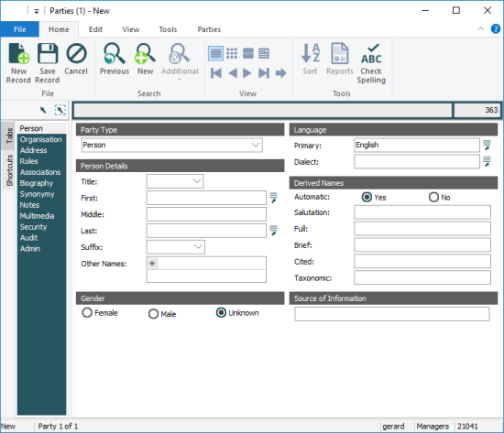
Task: Open the Address tab in sidebar
Action: point(33,150)
